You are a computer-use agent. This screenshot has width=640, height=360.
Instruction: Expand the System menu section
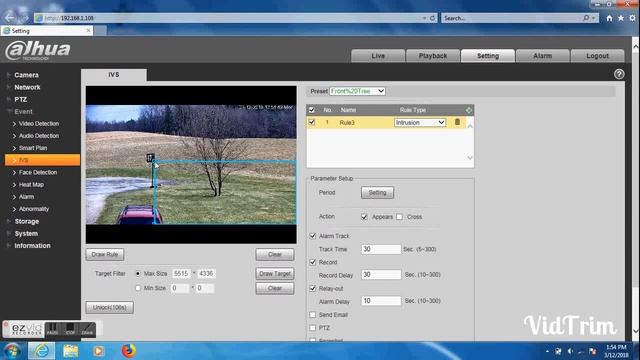click(x=26, y=233)
